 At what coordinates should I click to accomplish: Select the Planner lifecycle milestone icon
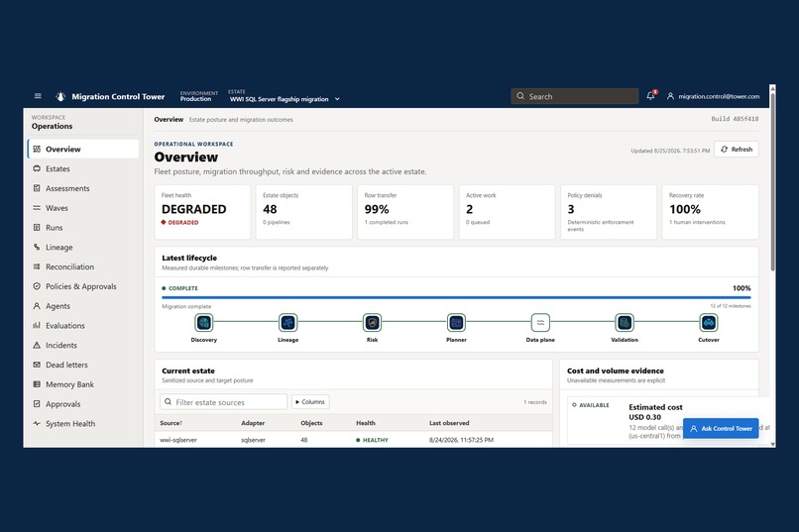[456, 322]
